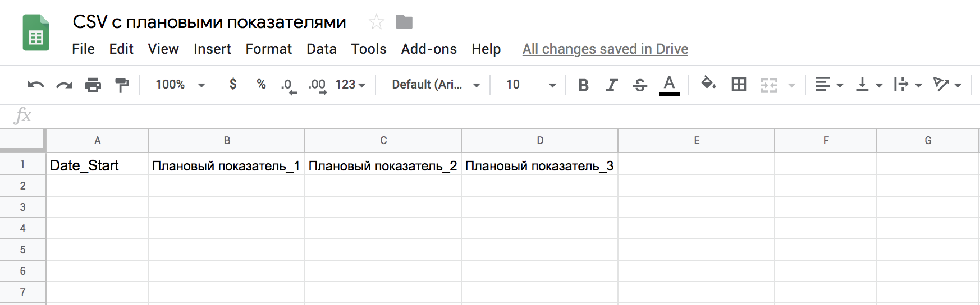Open the Format menu

click(268, 49)
